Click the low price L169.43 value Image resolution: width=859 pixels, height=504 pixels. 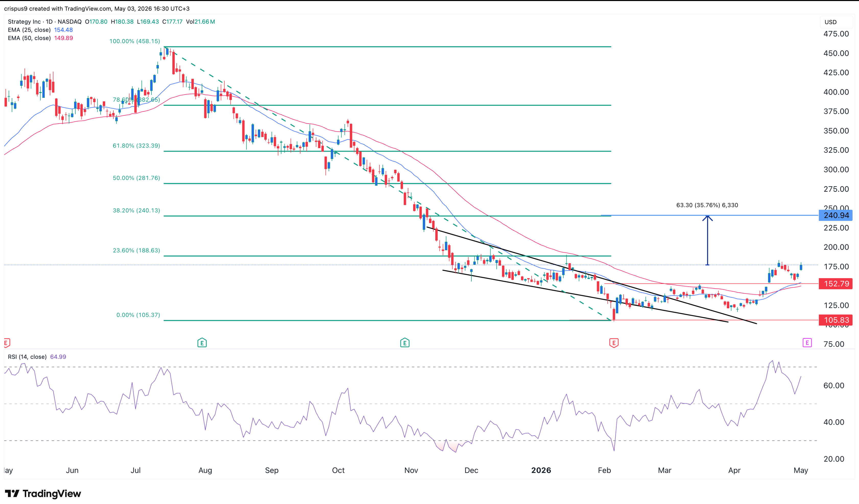[148, 21]
